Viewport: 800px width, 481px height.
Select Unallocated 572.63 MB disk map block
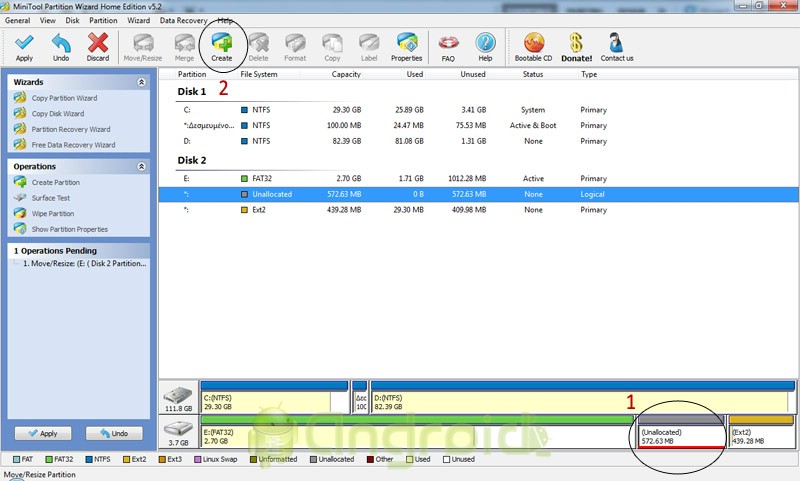(681, 432)
